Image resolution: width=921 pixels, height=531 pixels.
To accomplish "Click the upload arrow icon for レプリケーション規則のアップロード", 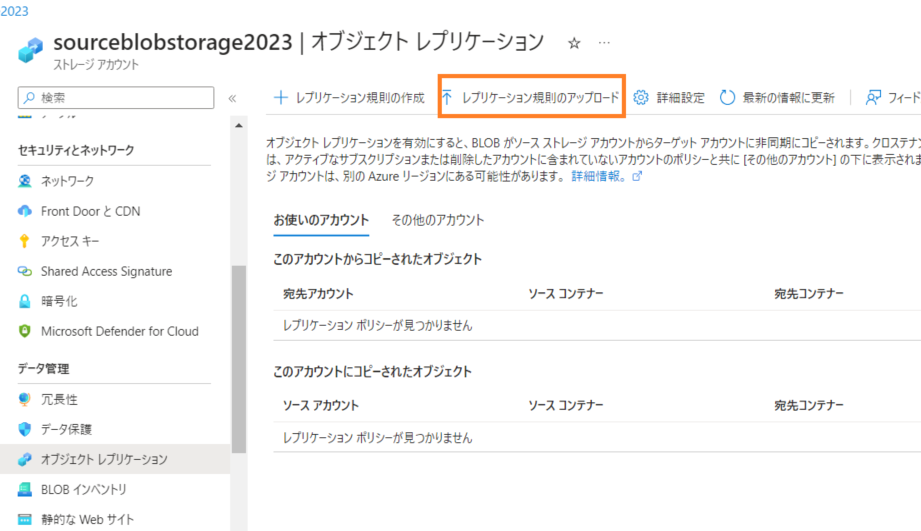I will tap(447, 98).
